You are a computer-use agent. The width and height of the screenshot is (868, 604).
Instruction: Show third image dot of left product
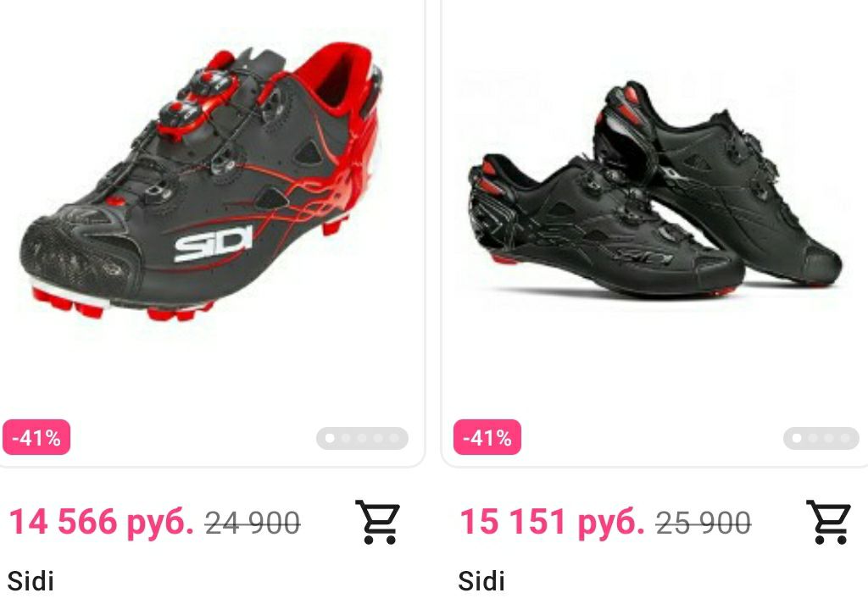(x=361, y=438)
